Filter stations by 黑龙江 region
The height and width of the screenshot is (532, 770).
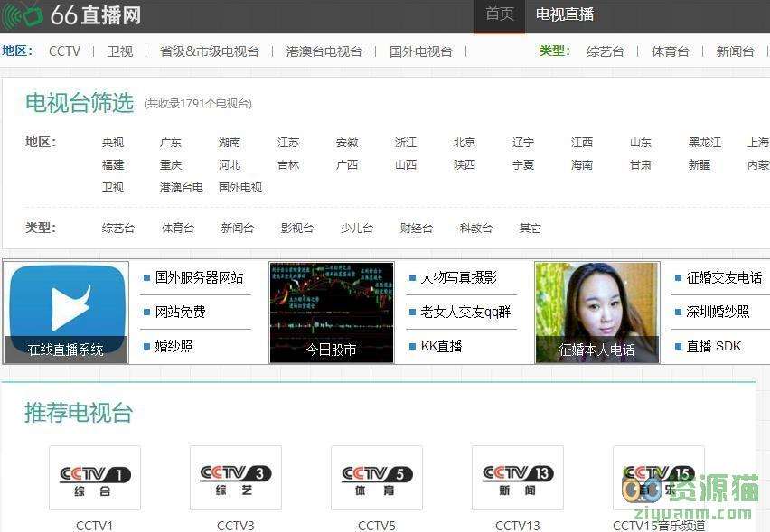coord(705,143)
